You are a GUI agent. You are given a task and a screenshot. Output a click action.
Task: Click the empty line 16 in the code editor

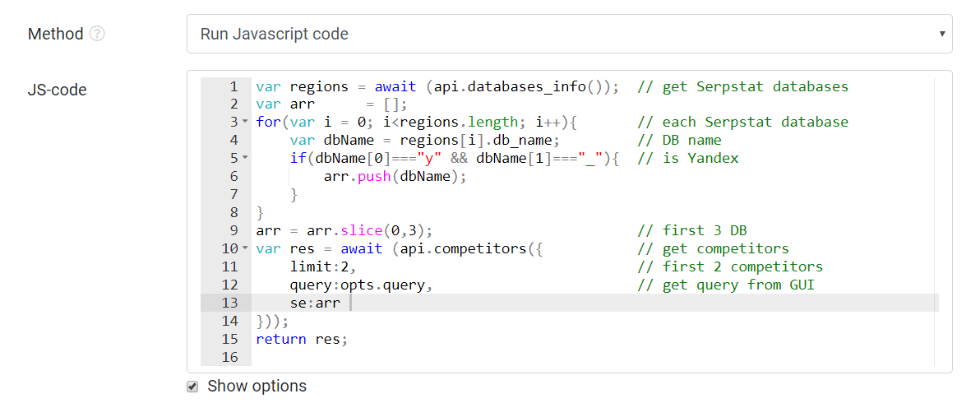pyautogui.click(x=594, y=358)
